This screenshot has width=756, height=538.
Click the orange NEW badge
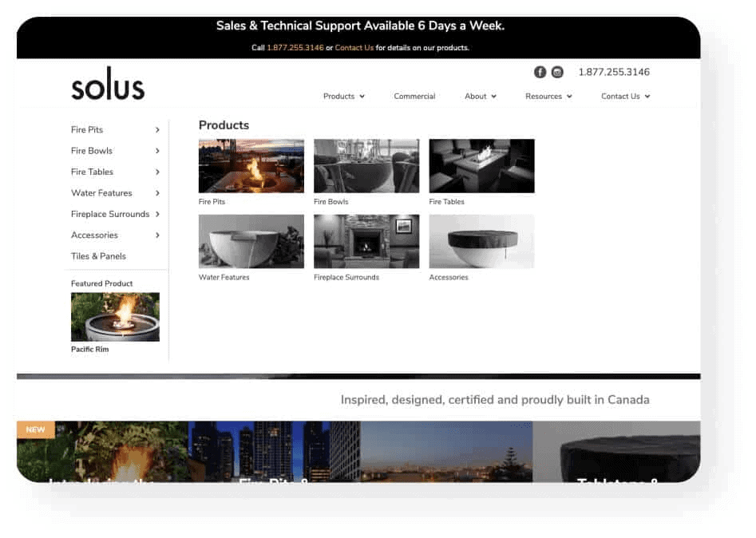pos(35,429)
